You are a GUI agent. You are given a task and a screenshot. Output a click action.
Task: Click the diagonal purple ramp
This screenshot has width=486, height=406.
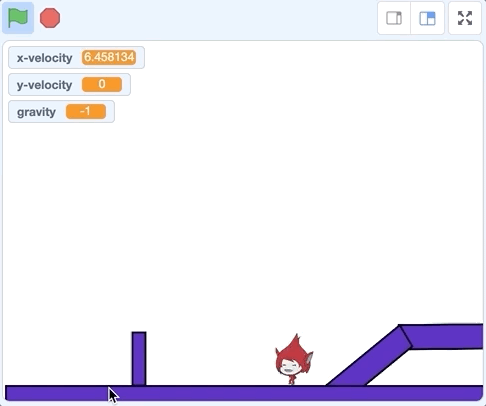click(x=368, y=357)
